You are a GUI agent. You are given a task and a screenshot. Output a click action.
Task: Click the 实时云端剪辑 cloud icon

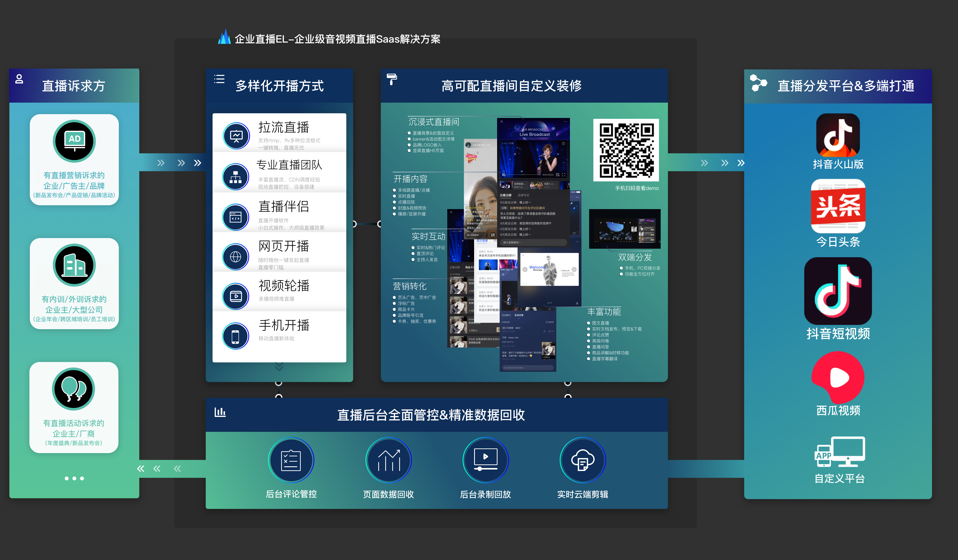(583, 460)
